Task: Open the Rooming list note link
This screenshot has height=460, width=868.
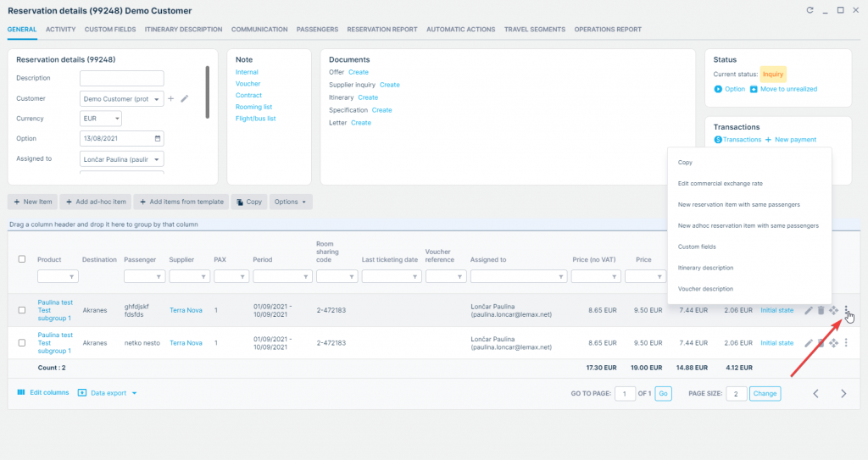Action: [x=253, y=107]
